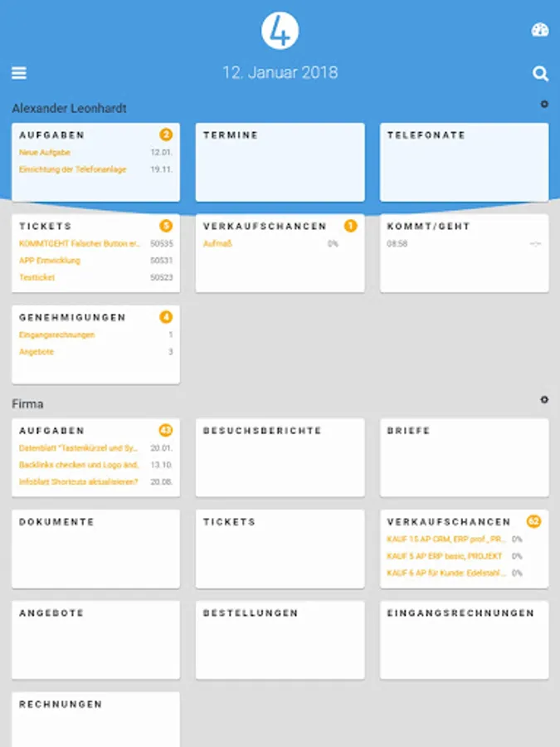Click the Firma Verkaufschancen count badge
The width and height of the screenshot is (560, 747).
click(533, 522)
